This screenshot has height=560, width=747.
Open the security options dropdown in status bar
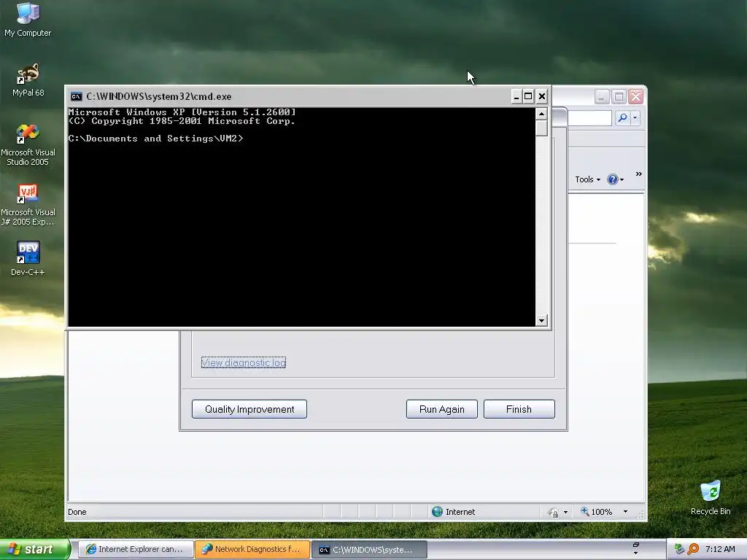[565, 513]
